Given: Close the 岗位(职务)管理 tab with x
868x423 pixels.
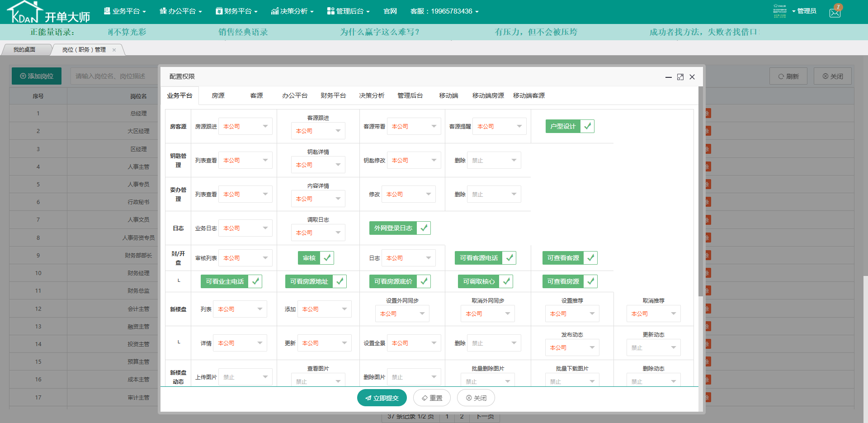Looking at the screenshot, I should 114,50.
